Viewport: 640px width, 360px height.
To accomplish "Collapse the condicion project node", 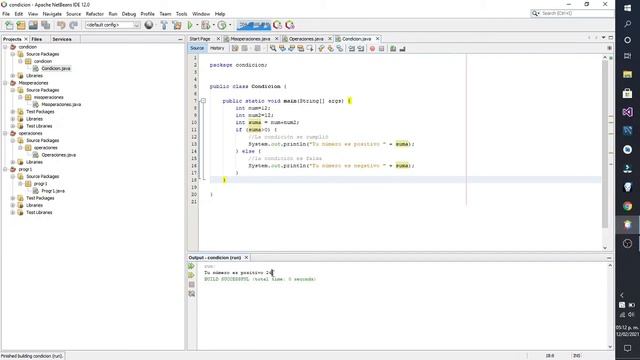I will (5, 47).
